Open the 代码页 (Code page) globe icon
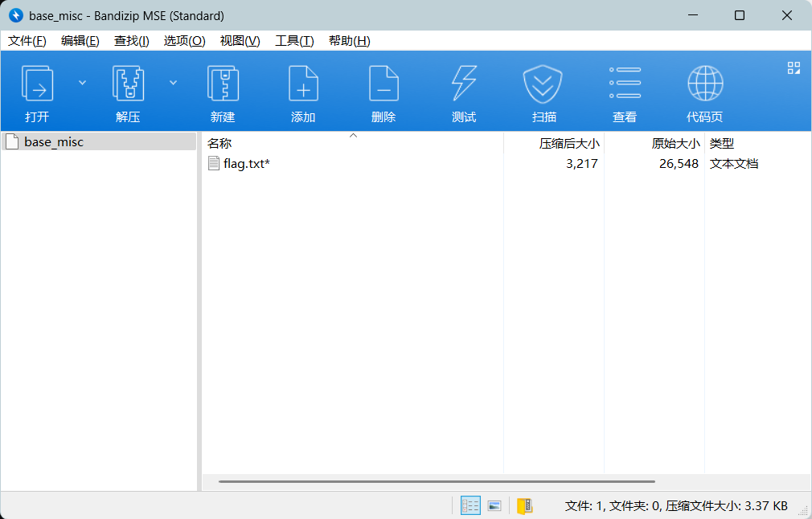The height and width of the screenshot is (519, 812). [x=705, y=84]
